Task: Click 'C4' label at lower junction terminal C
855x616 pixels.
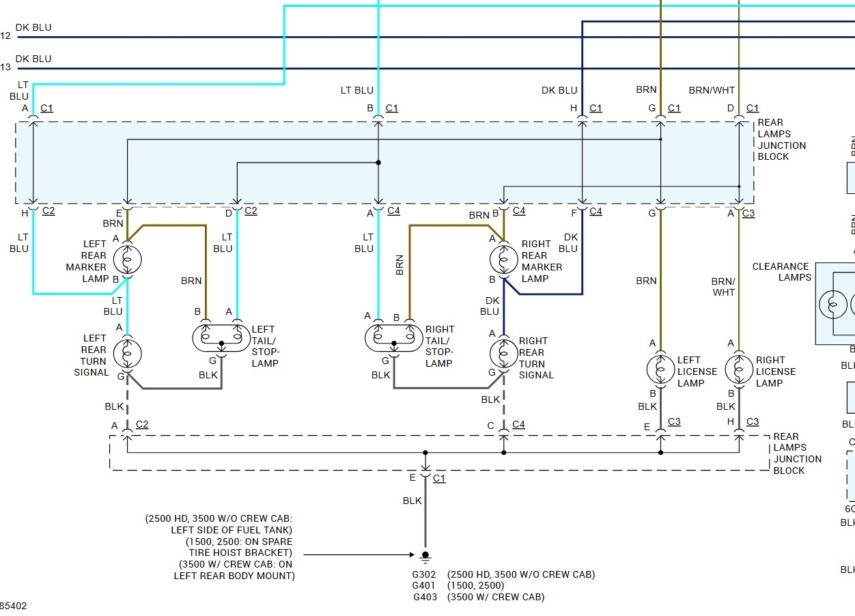Action: point(519,424)
